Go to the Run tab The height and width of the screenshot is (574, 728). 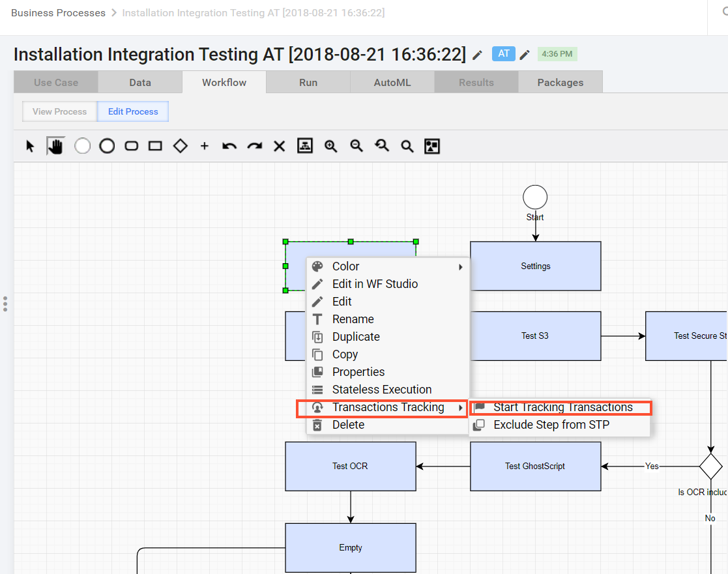308,82
